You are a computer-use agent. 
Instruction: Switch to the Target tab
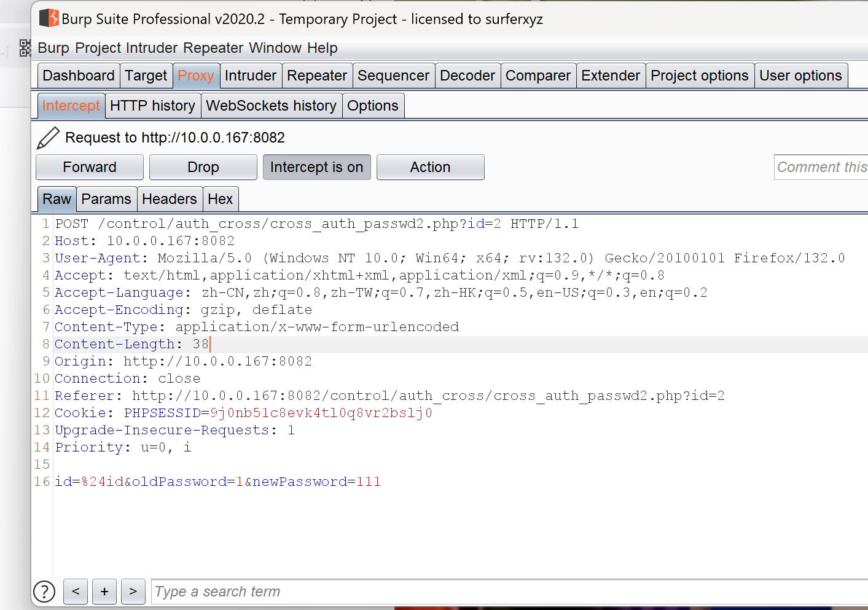tap(146, 76)
